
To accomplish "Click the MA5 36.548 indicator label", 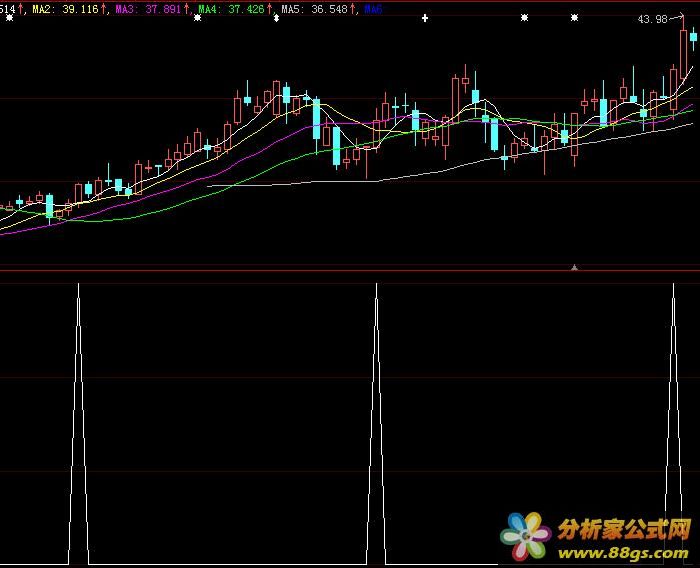I will [314, 9].
